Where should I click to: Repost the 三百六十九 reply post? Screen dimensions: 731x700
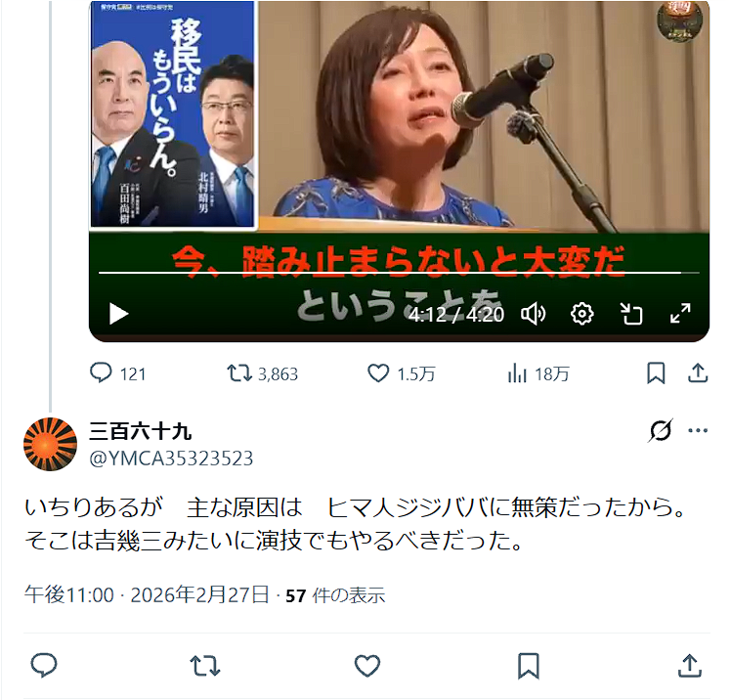[204, 666]
